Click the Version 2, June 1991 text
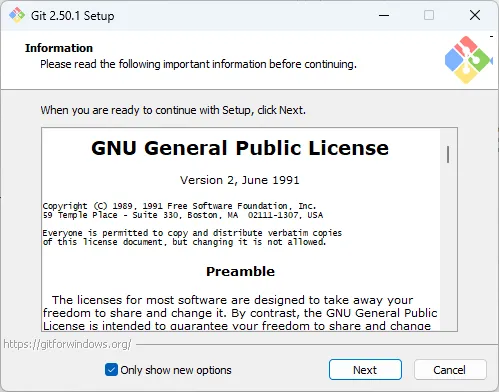Viewport: 499px width, 392px height. click(x=240, y=180)
